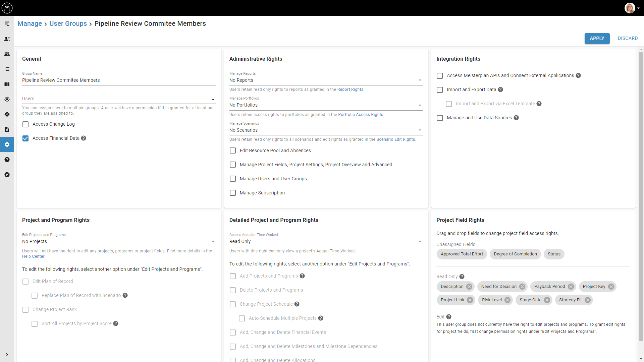Uncheck Access Financial Data
Viewport: 644px width, 362px height.
tap(25, 138)
